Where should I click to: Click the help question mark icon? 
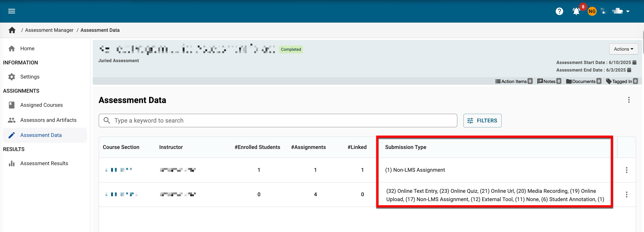point(559,11)
